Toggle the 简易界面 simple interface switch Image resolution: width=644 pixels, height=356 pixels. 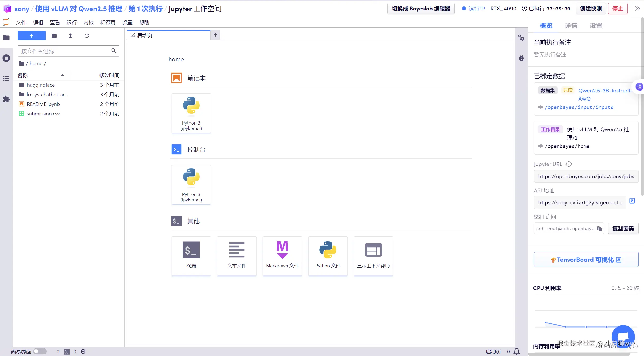pos(40,351)
